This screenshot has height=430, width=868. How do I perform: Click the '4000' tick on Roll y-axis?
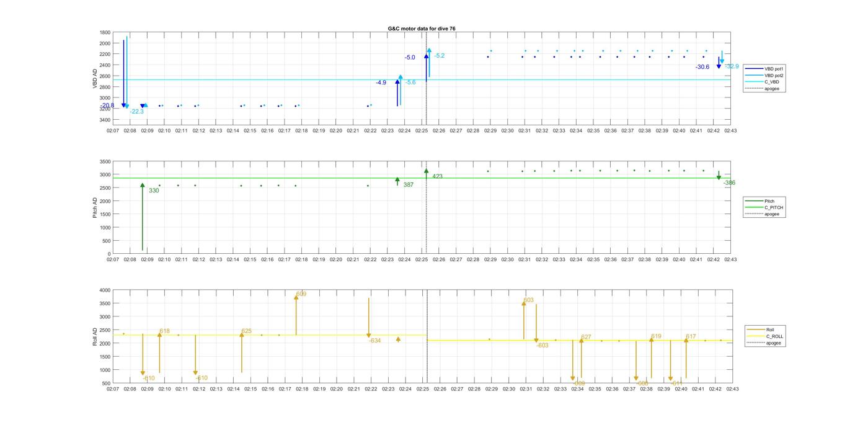pyautogui.click(x=105, y=290)
